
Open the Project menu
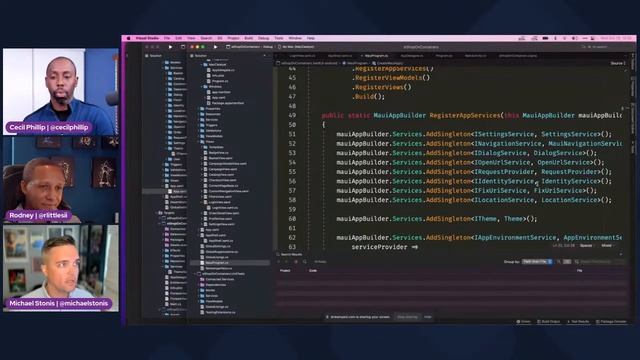pos(233,38)
